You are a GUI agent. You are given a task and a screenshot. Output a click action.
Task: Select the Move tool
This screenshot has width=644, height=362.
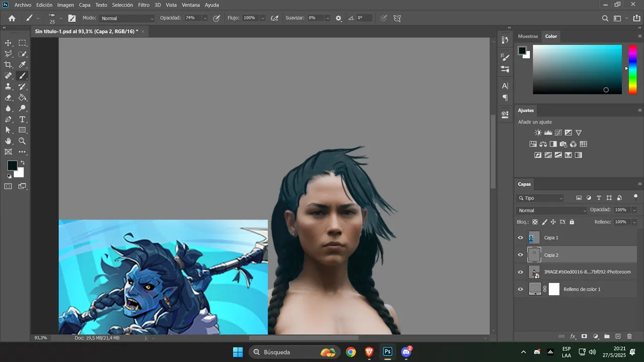click(x=8, y=43)
